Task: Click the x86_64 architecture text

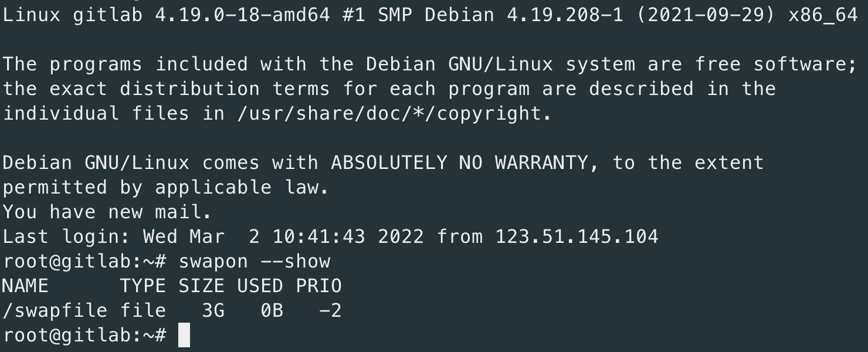Action: (x=823, y=15)
